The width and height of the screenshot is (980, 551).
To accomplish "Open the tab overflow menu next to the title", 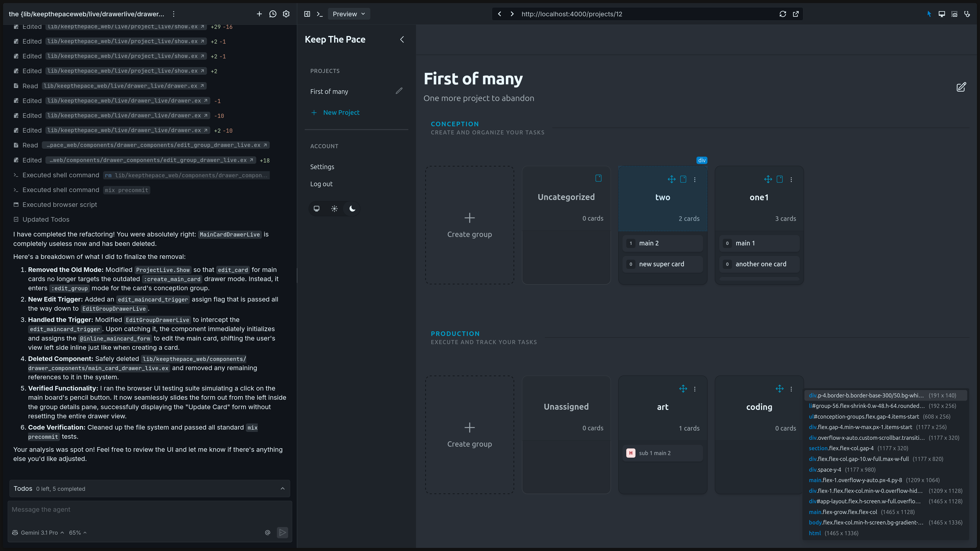I will (174, 14).
